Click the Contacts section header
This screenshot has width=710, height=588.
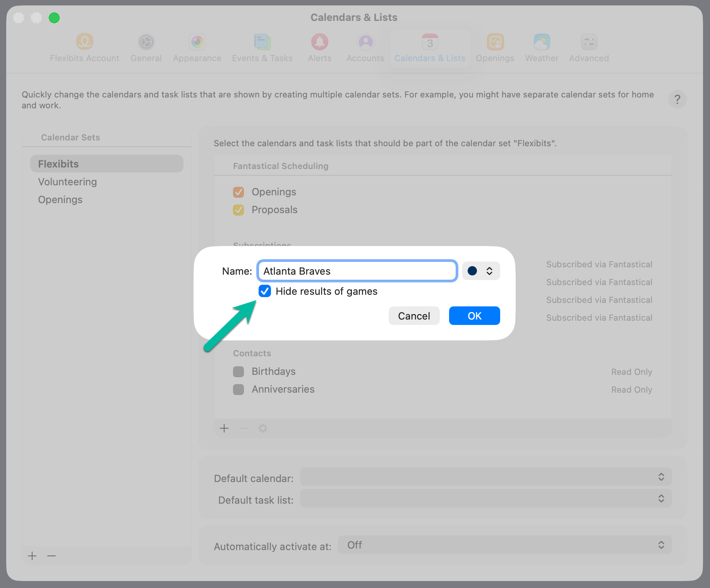(x=252, y=353)
